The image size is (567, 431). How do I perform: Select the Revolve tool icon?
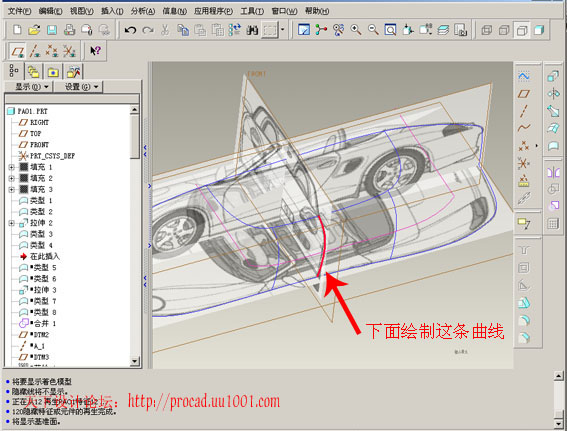point(553,94)
